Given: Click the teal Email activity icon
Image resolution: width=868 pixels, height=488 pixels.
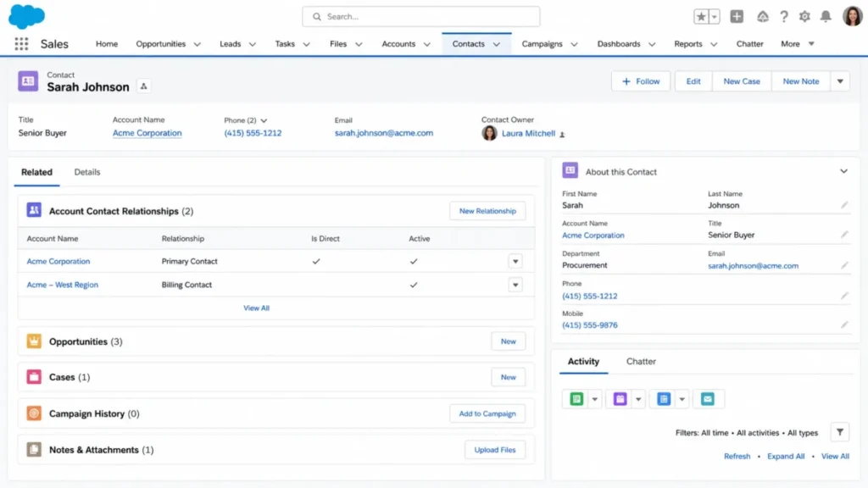Looking at the screenshot, I should click(708, 399).
